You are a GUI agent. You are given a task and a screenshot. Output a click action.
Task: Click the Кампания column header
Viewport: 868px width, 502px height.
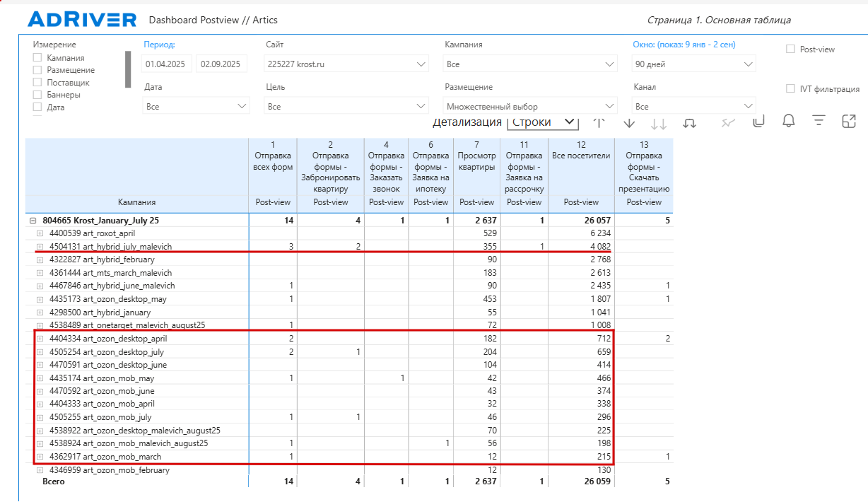tap(137, 202)
